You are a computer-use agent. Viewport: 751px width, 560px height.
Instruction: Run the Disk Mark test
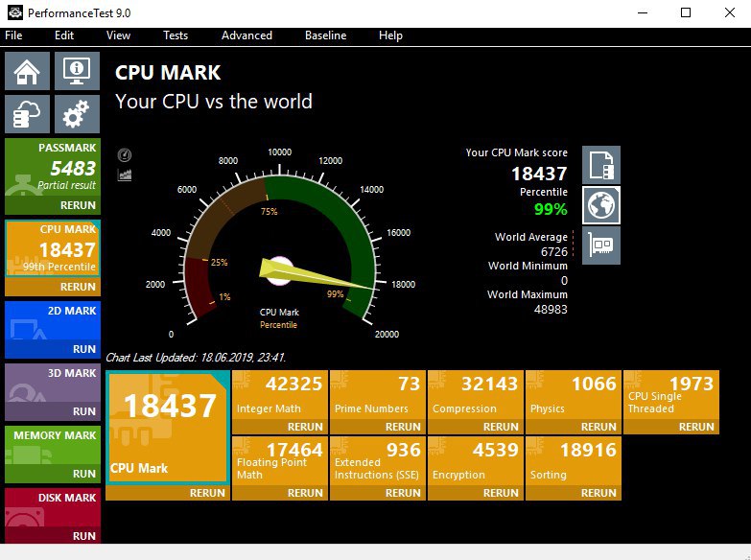pos(53,536)
